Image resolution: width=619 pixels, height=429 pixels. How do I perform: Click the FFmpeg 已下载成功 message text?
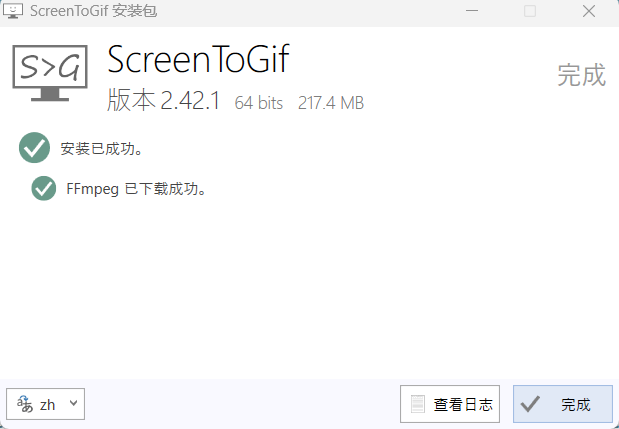[x=136, y=188]
